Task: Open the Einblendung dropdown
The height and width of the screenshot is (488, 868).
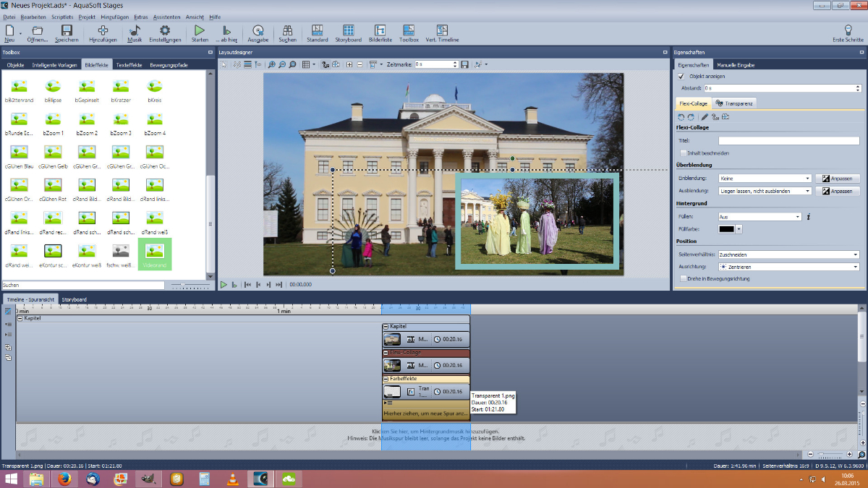Action: tap(765, 178)
